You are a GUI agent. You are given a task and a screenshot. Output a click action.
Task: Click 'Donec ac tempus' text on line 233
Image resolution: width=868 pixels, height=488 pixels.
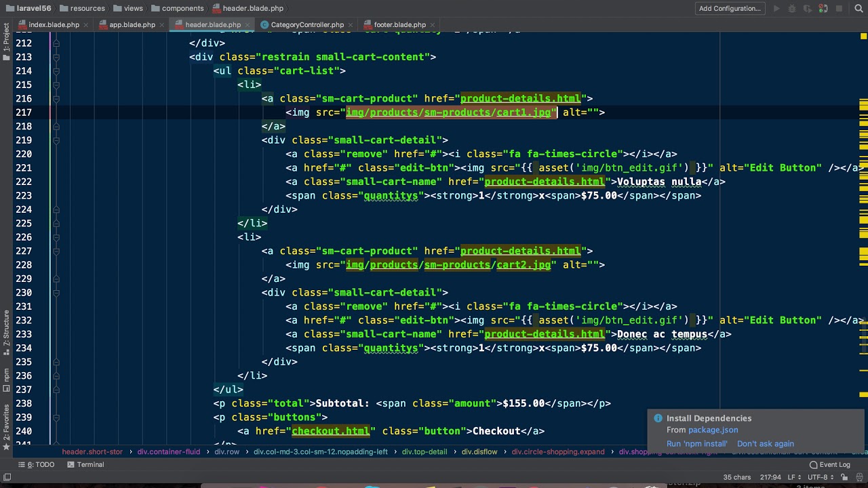[662, 334]
